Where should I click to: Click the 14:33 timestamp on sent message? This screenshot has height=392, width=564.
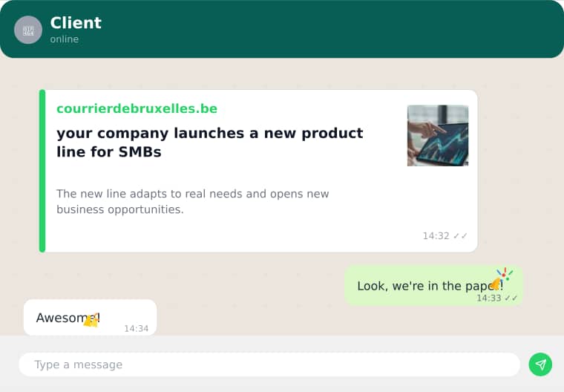[x=489, y=298]
